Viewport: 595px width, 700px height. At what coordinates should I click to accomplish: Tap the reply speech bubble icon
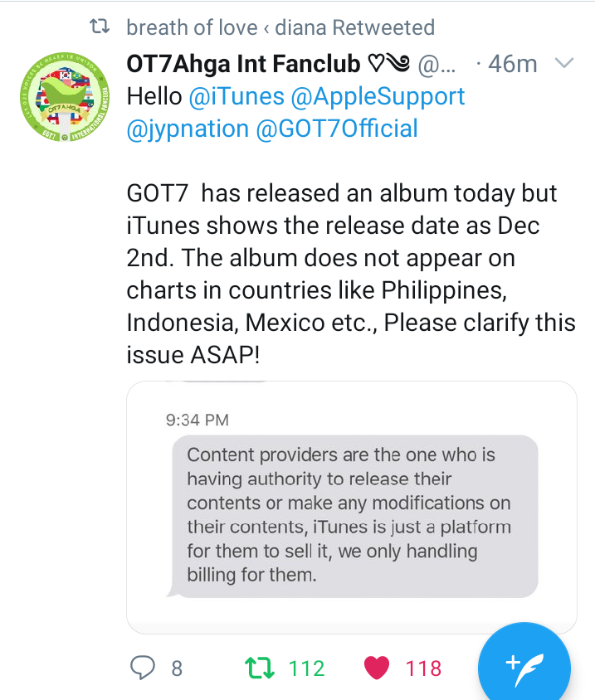point(143,668)
